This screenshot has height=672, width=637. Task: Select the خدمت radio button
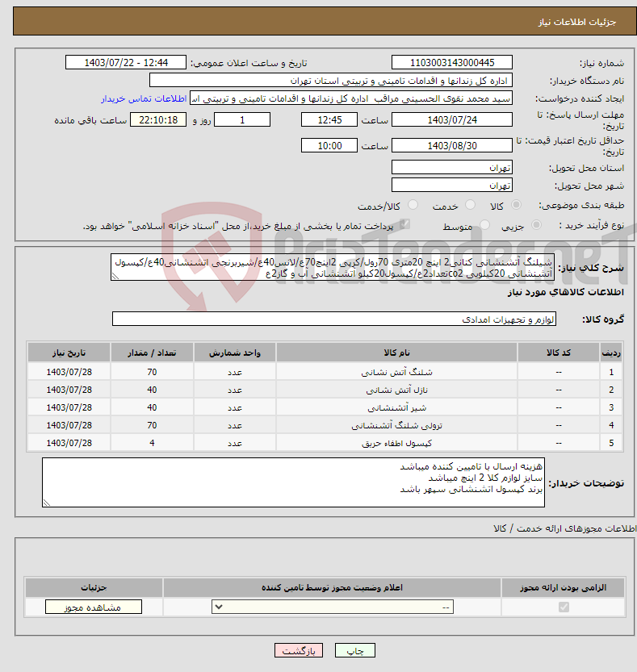(470, 205)
